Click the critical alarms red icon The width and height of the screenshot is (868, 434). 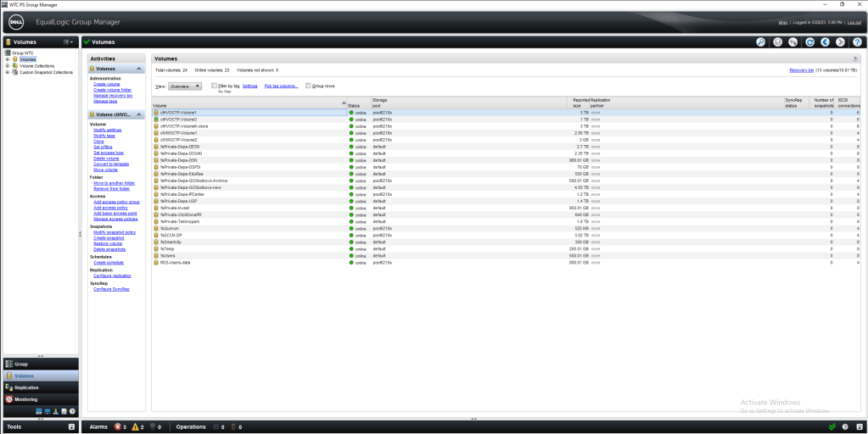(x=118, y=427)
